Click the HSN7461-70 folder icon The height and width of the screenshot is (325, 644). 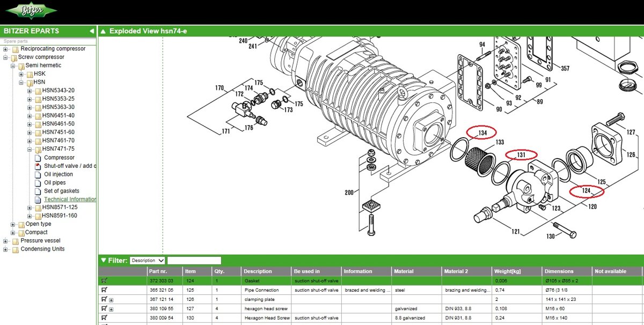(38, 141)
